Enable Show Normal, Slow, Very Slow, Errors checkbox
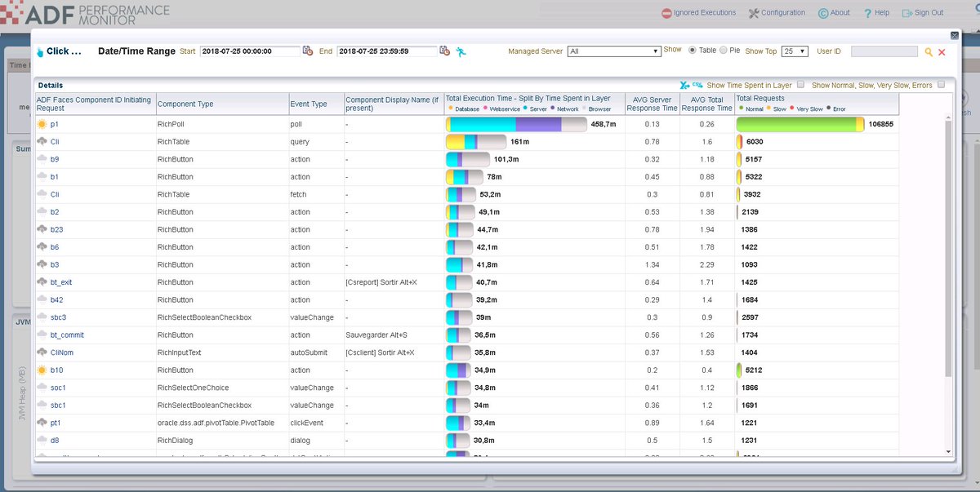The height and width of the screenshot is (492, 980). pos(942,85)
